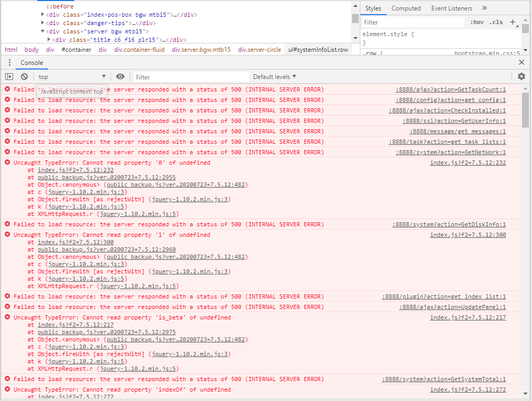The height and width of the screenshot is (401, 532).
Task: Open the message/get_messages request link
Action: 457,132
